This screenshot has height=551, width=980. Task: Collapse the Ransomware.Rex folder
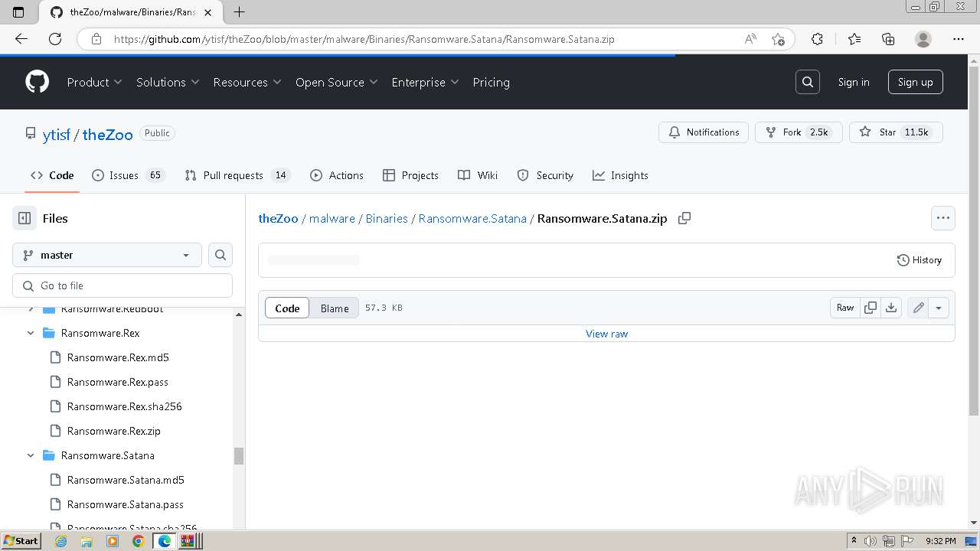tap(31, 333)
